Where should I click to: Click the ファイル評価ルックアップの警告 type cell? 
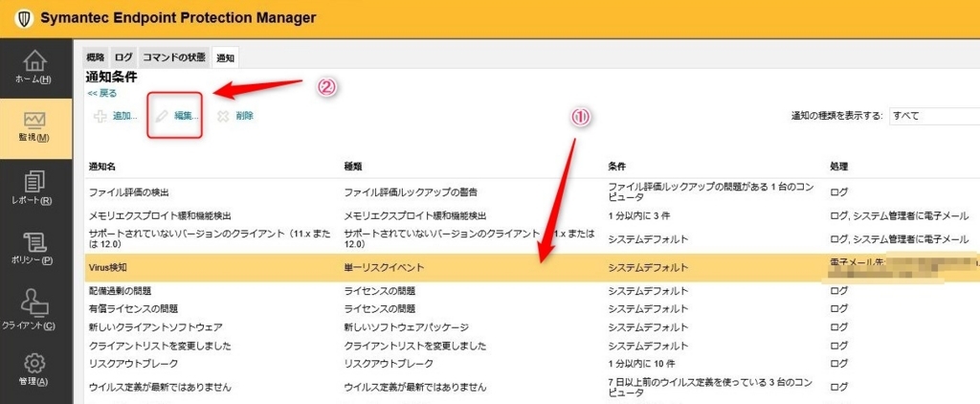pos(412,192)
